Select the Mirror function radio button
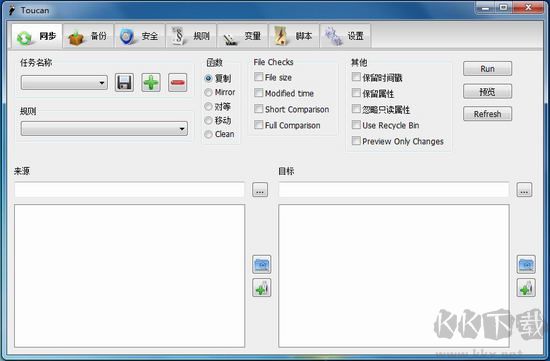The image size is (550, 361). pos(208,92)
